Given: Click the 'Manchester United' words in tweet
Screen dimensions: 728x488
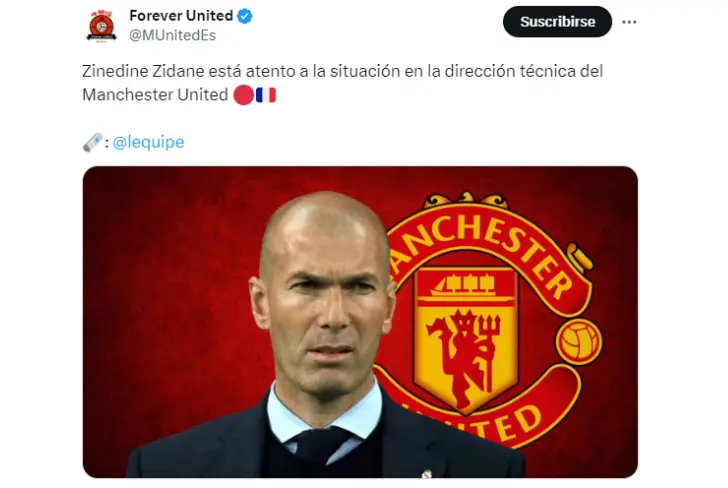Looking at the screenshot, I should (x=155, y=95).
